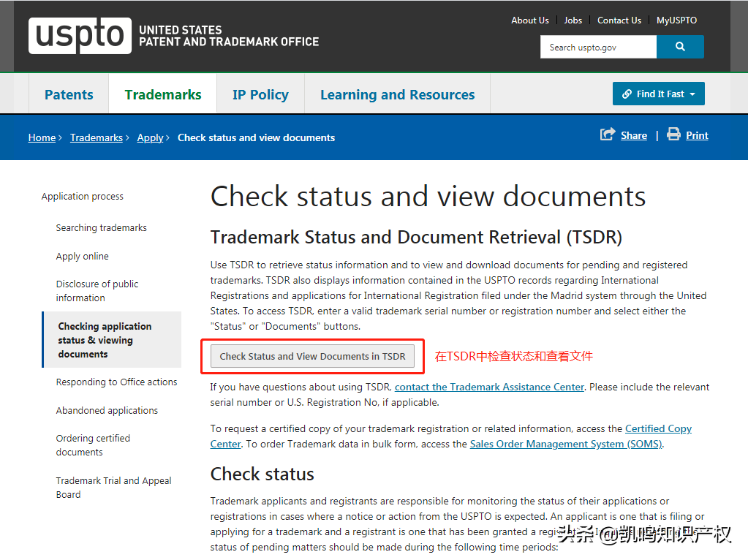Go to Home breadcrumb
This screenshot has width=748, height=560.
pos(42,138)
